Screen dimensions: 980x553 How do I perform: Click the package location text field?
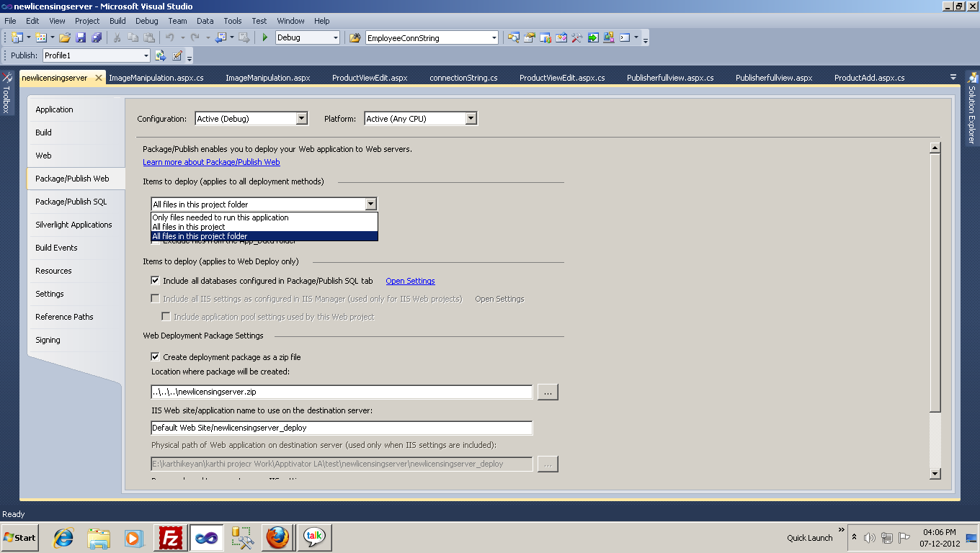(x=342, y=392)
